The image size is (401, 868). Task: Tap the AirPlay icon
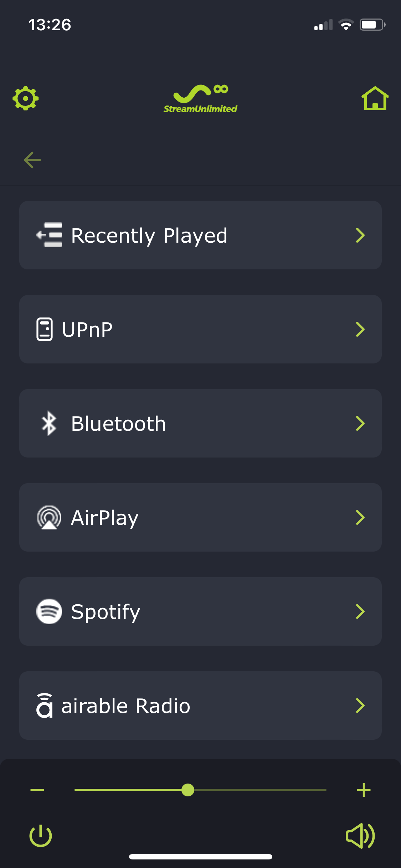point(49,517)
